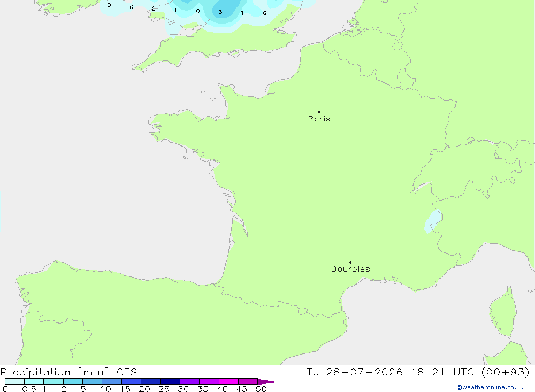Click the '(00+93)' forecast offset text
This screenshot has width=535, height=392.
(x=506, y=372)
